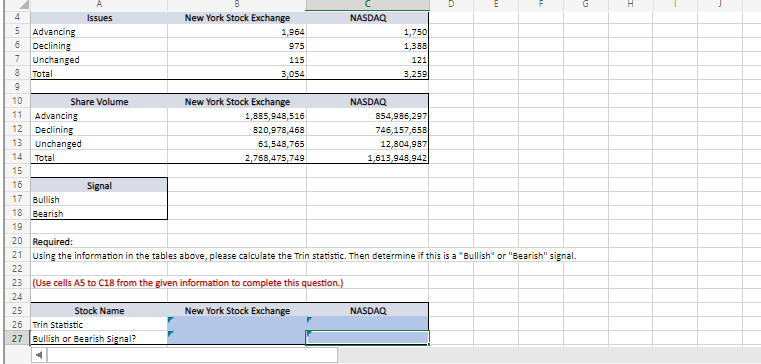Select the Bullish cell
This screenshot has height=364, width=761.
tap(99, 200)
